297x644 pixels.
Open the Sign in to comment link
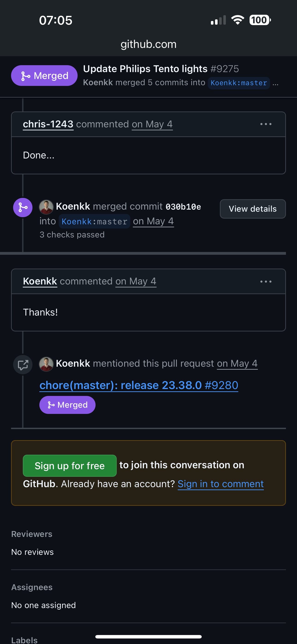tap(221, 484)
